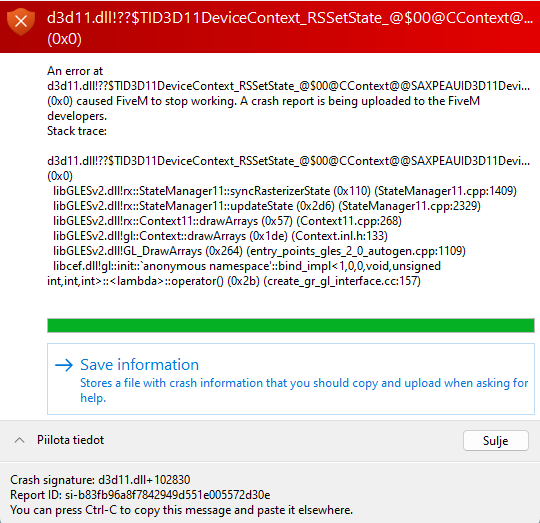Click the green upload progress bar

click(x=291, y=325)
